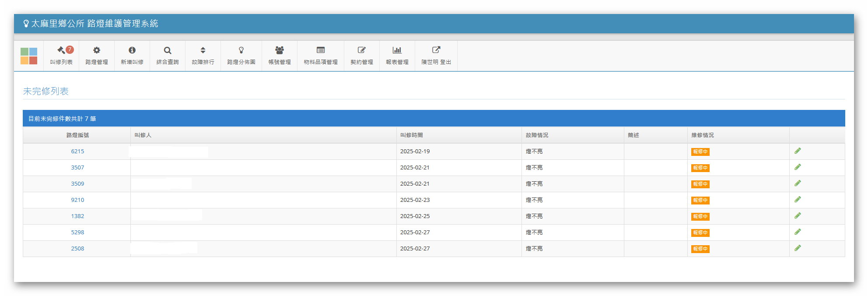Click the 新增叫修 info icon
Image resolution: width=868 pixels, height=296 pixels.
[132, 50]
